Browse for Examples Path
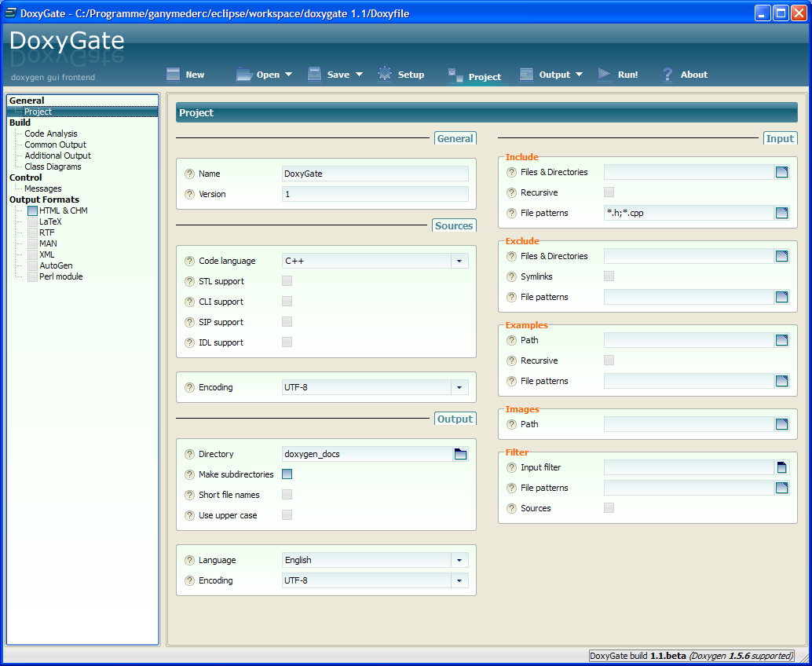Viewport: 812px width, 666px height. coord(781,340)
